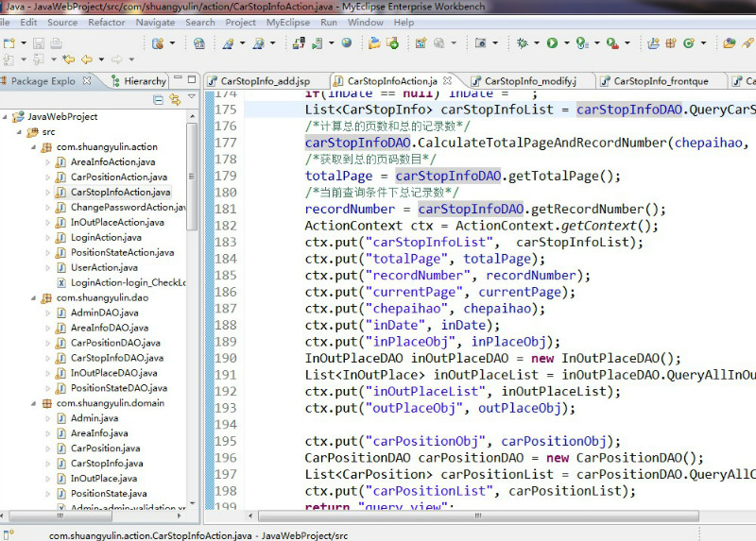Switch to the CarStopInfo_frontque editor tab
Screen dimensions: 756x541
(660, 81)
